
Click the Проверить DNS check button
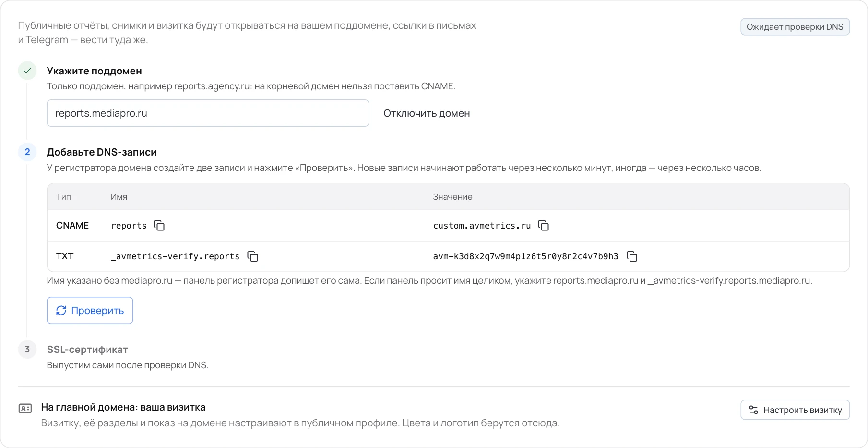[90, 311]
